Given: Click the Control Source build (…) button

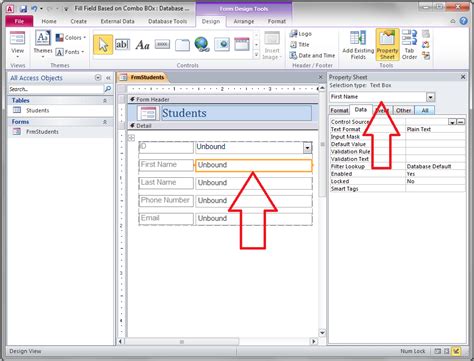Looking at the screenshot, I should point(461,122).
